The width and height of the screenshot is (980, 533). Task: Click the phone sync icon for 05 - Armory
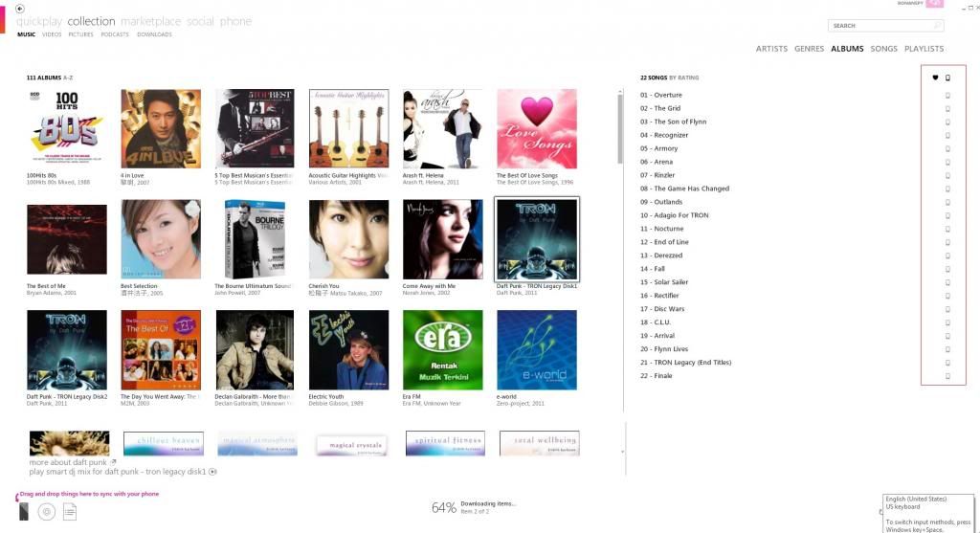click(x=947, y=148)
